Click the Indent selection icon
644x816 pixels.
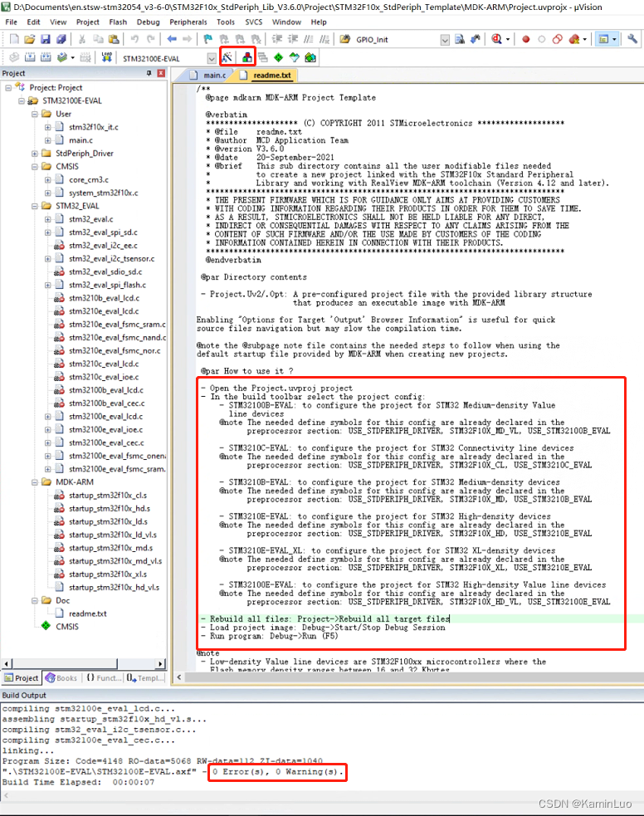[276, 39]
